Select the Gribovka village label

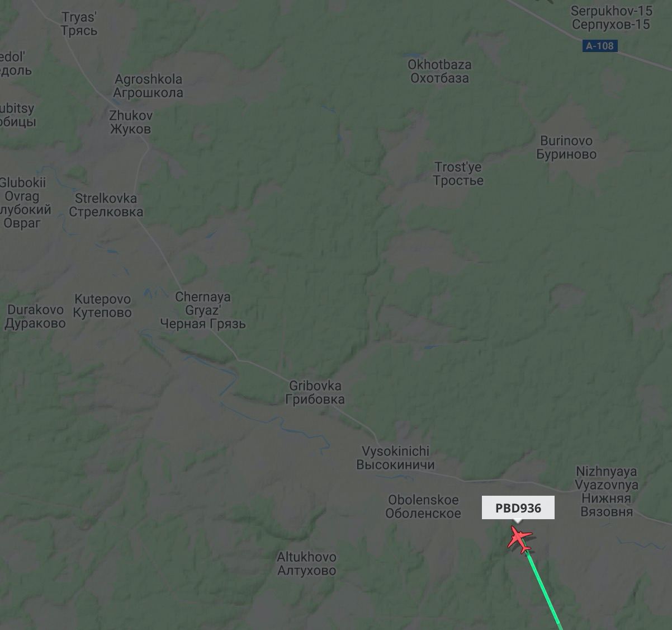tap(315, 392)
